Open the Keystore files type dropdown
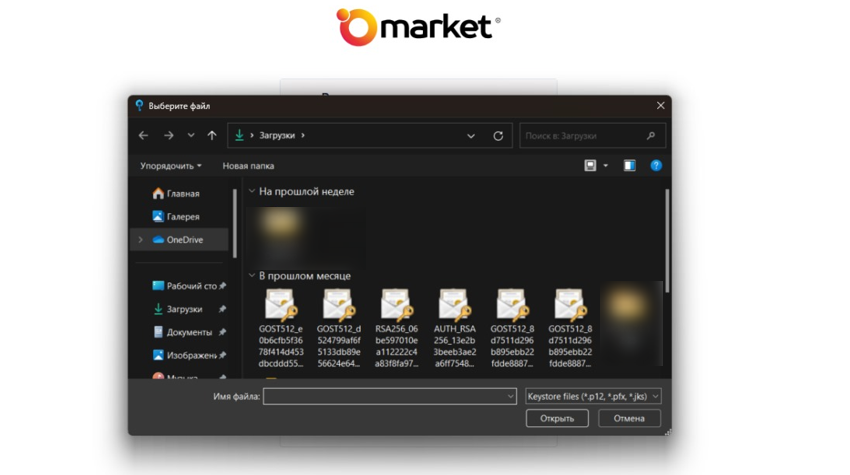 click(x=593, y=397)
